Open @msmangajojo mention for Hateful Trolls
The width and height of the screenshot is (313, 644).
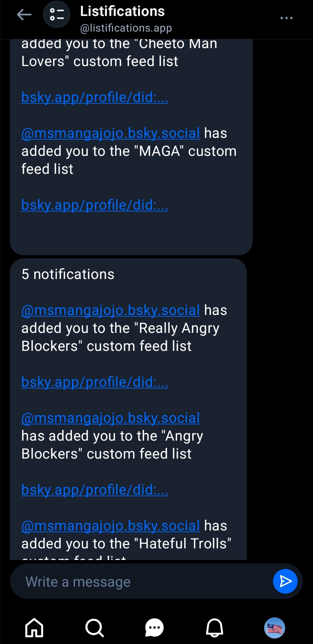click(x=111, y=526)
